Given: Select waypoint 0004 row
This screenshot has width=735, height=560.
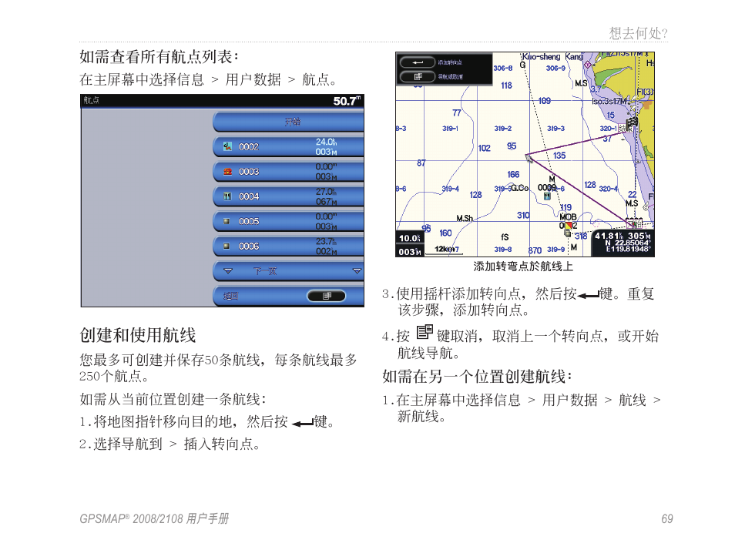Looking at the screenshot, I should click(x=288, y=196).
